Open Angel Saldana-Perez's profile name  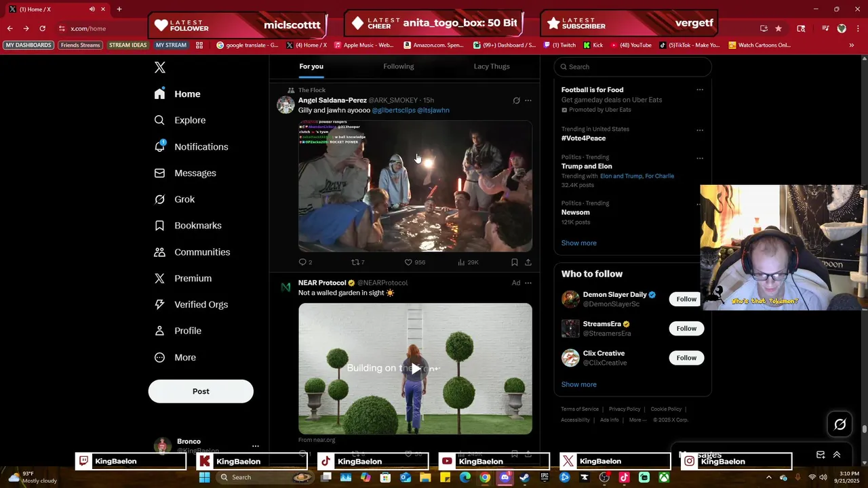point(332,100)
